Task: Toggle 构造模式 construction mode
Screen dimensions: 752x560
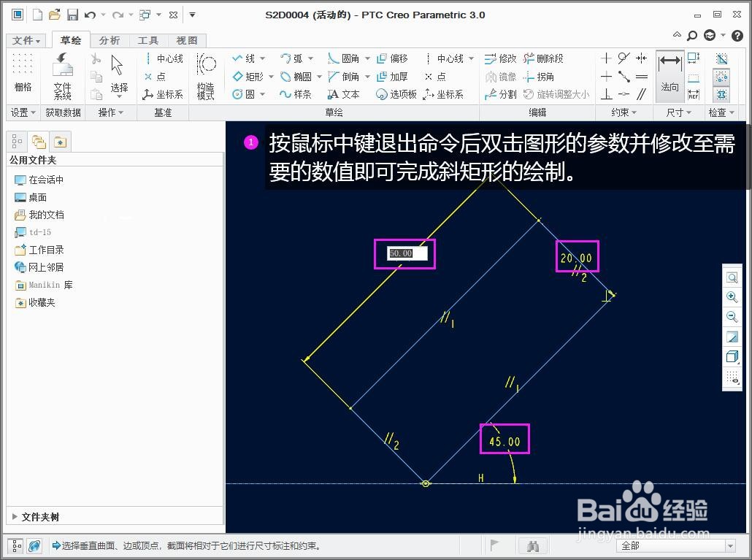Action: (x=206, y=76)
